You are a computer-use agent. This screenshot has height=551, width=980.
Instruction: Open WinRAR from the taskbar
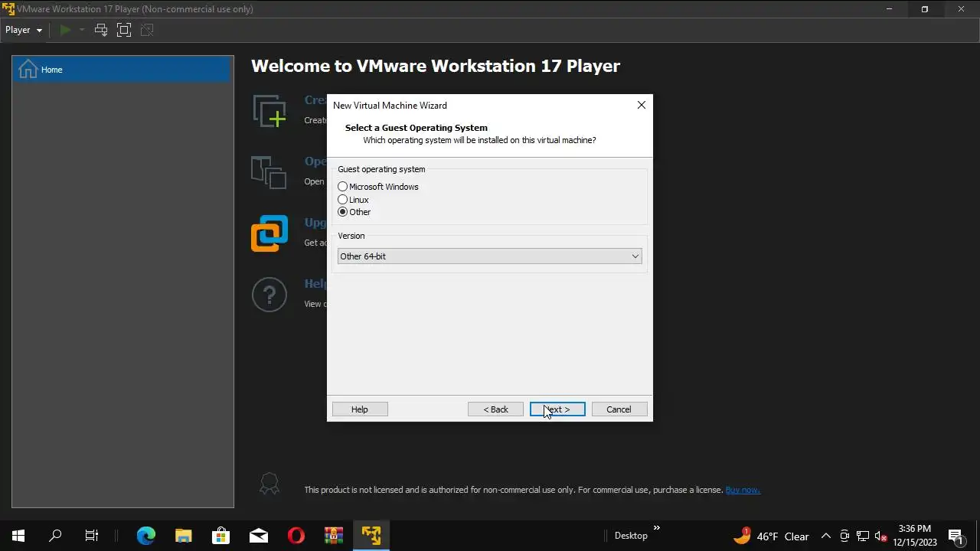pyautogui.click(x=334, y=536)
